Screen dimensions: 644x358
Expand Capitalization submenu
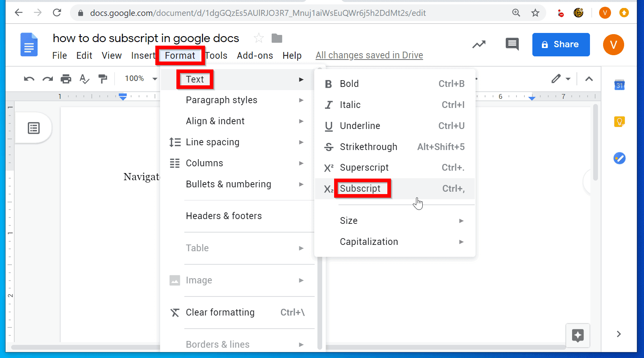coord(395,242)
